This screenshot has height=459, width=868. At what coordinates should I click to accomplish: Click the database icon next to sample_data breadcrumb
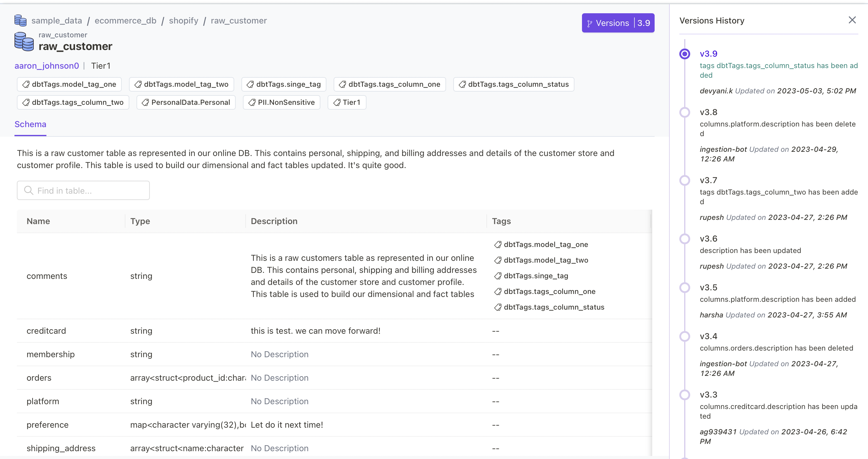pyautogui.click(x=20, y=20)
